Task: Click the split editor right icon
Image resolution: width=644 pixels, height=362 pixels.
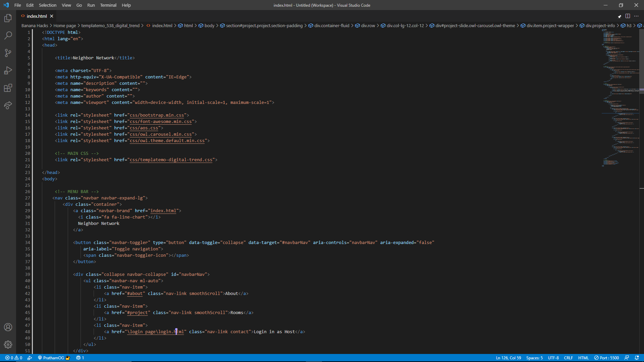Action: click(x=628, y=16)
